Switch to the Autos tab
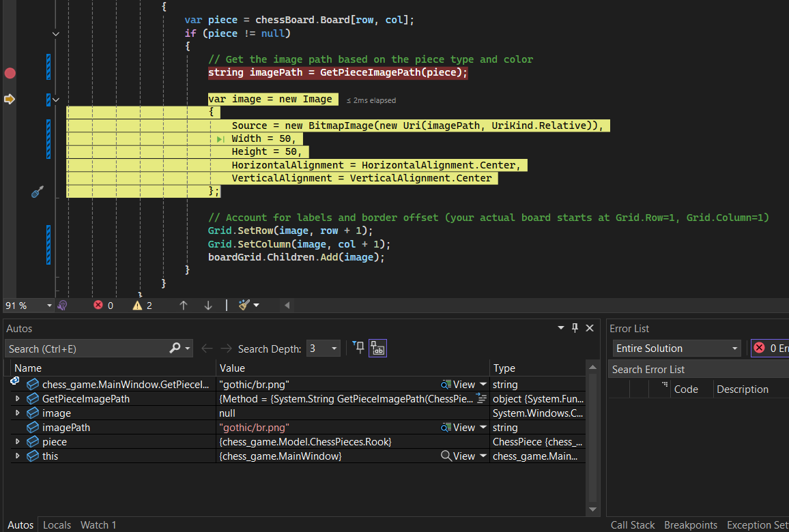 pos(20,525)
